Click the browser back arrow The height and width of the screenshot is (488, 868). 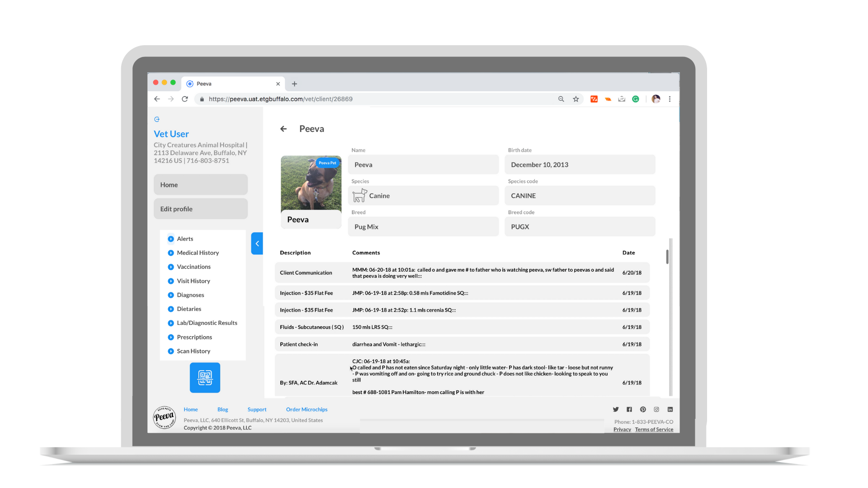[x=157, y=99]
